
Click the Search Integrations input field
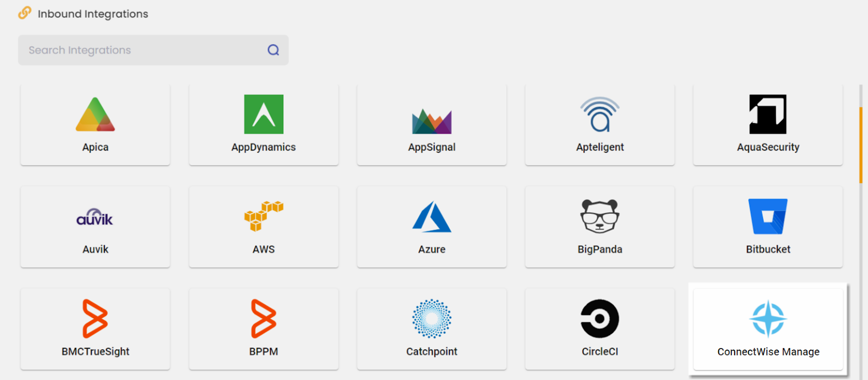tap(141, 50)
